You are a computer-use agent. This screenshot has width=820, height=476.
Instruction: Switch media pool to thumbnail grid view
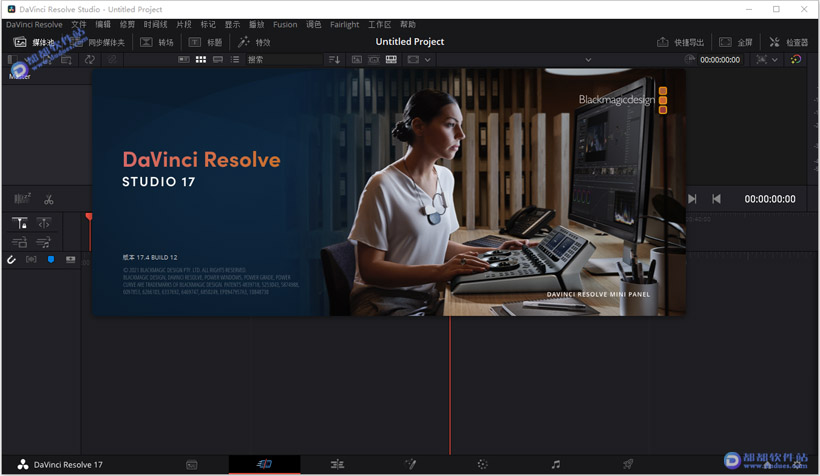(x=201, y=60)
